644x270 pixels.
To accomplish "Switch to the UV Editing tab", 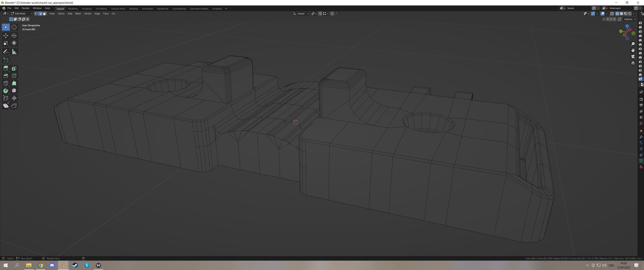I will tap(101, 9).
